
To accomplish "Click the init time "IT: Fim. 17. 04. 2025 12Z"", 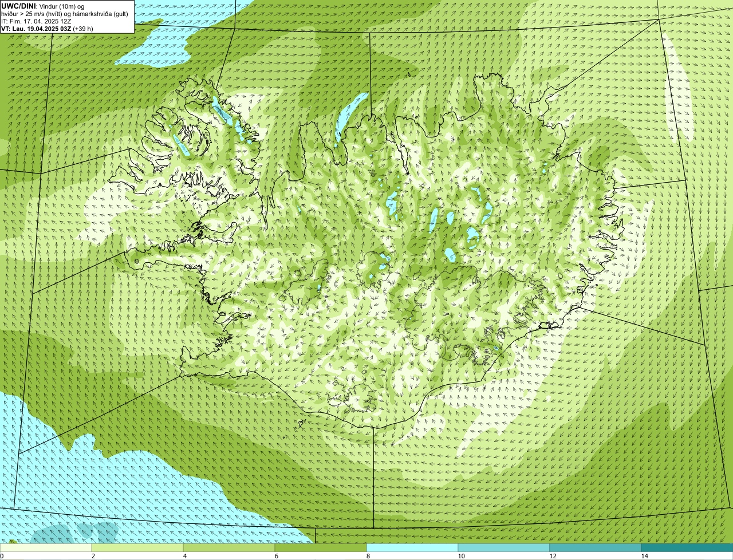I will tap(36, 21).
